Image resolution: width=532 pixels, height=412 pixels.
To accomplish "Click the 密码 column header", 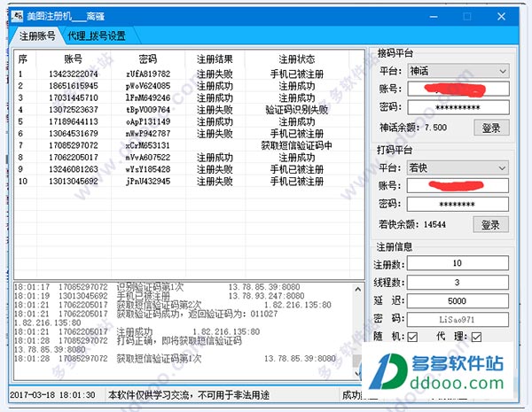I will pyautogui.click(x=148, y=59).
